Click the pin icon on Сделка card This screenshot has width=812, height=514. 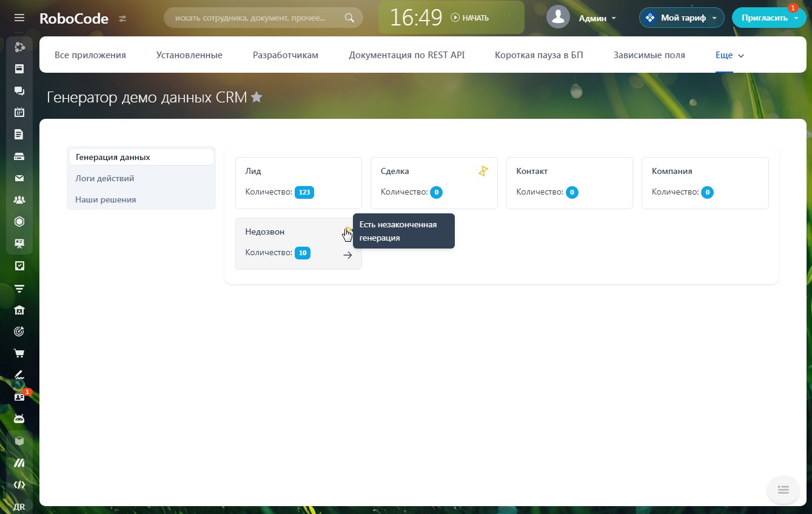[483, 171]
